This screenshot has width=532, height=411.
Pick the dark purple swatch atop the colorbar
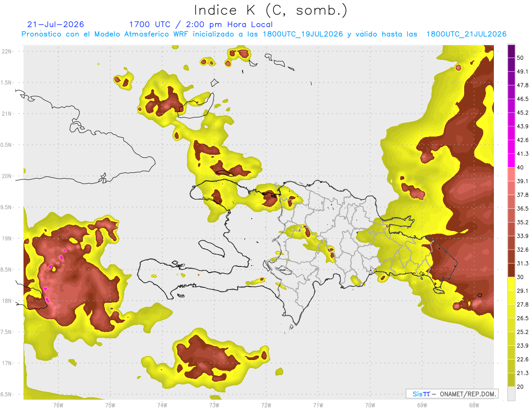point(511,51)
